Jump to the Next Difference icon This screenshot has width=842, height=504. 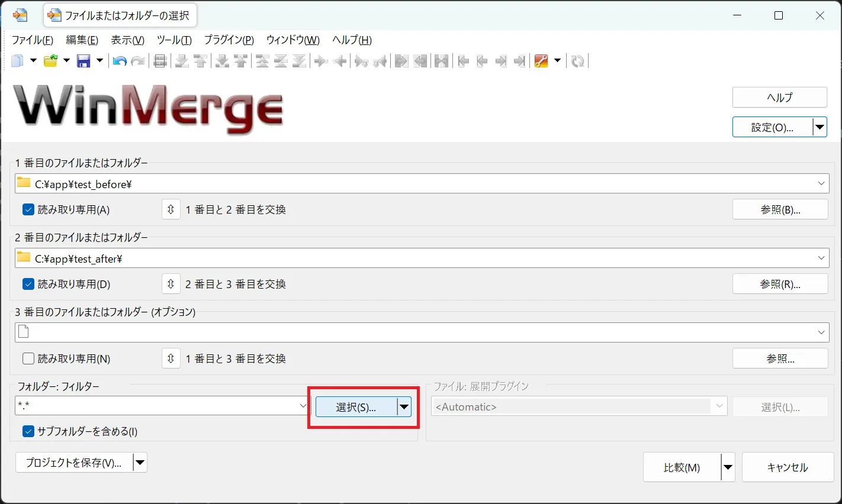pos(182,61)
